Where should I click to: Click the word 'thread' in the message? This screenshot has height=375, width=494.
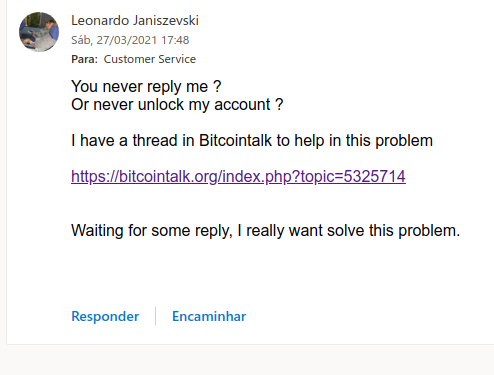pyautogui.click(x=155, y=140)
